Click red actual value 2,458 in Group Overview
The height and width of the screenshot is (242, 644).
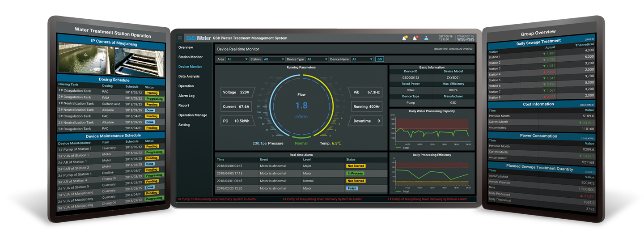coord(549,72)
